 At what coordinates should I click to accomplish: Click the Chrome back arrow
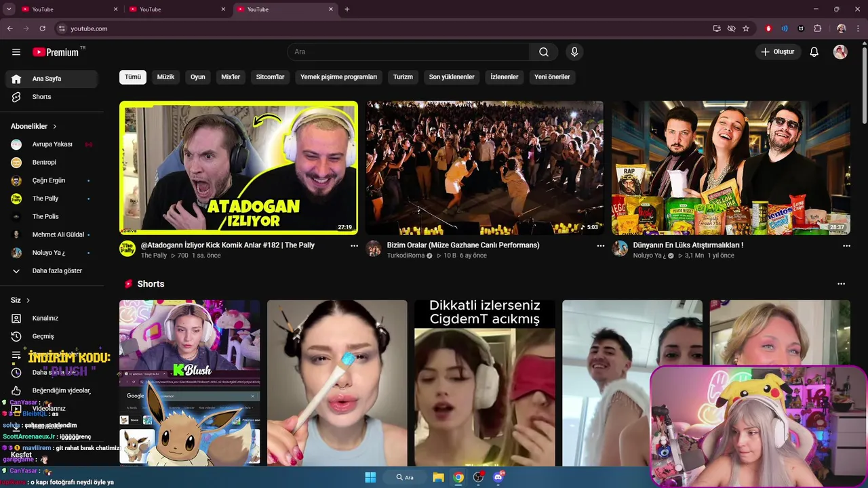10,28
